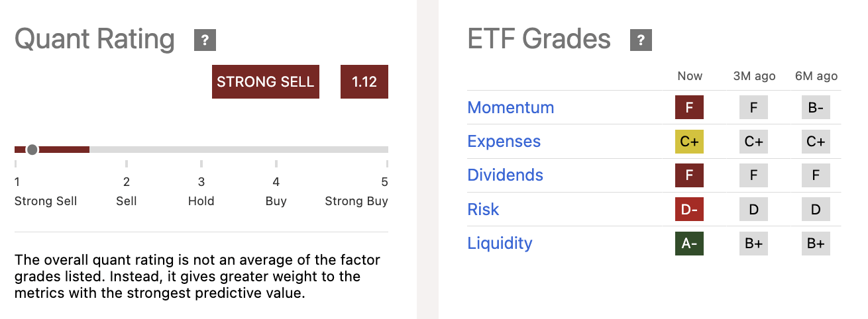The height and width of the screenshot is (319, 868).
Task: Click the Momentum current F grade badge
Action: [x=689, y=108]
